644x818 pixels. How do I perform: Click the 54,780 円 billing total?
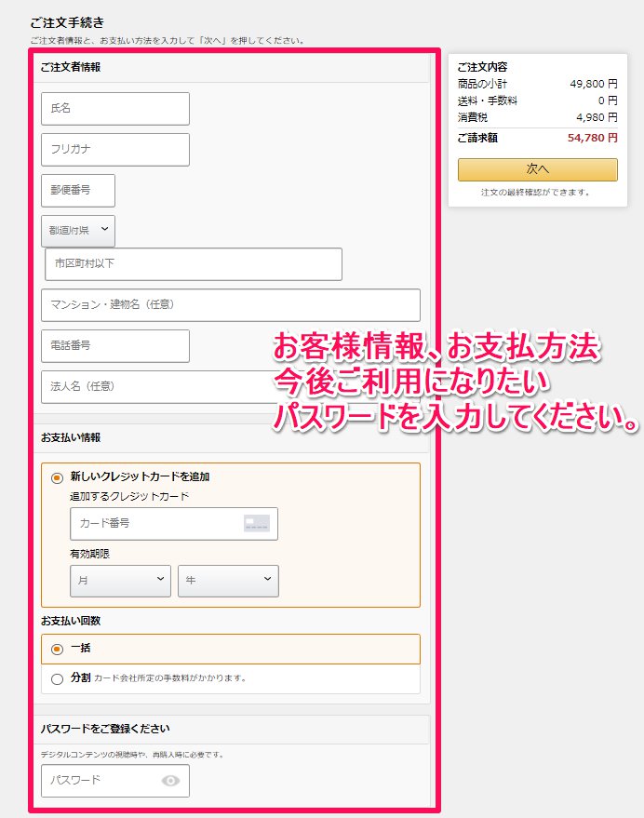click(x=592, y=139)
